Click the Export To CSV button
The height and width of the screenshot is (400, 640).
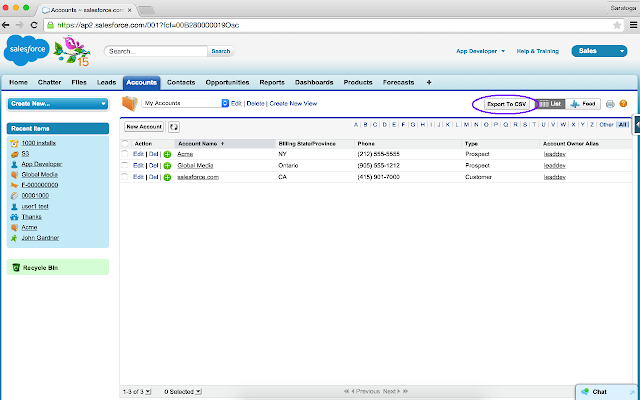point(507,104)
